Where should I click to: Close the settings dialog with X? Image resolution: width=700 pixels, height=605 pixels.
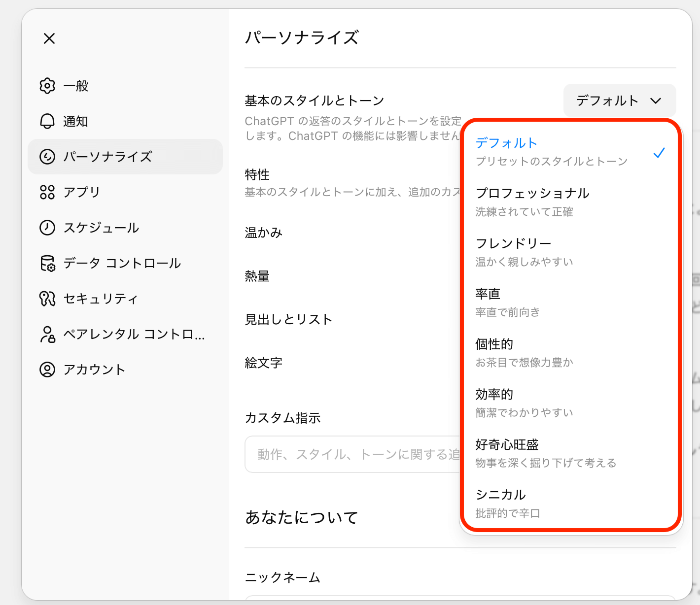(49, 38)
